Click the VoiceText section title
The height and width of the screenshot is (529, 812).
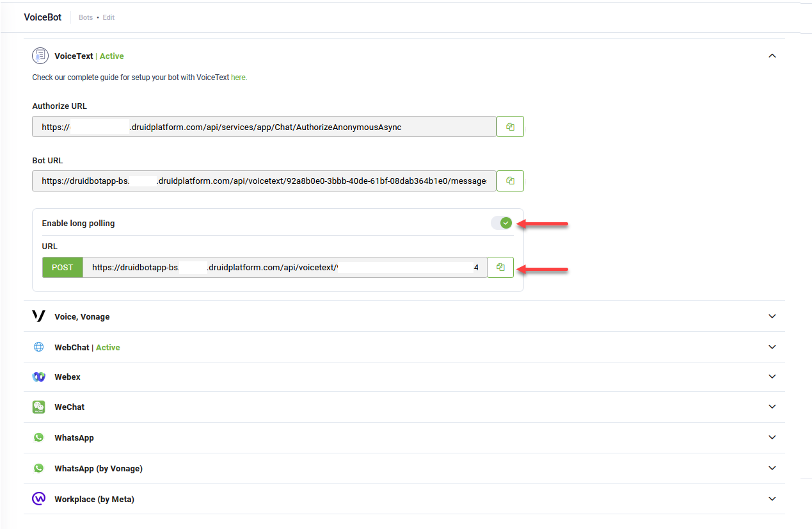coord(74,56)
